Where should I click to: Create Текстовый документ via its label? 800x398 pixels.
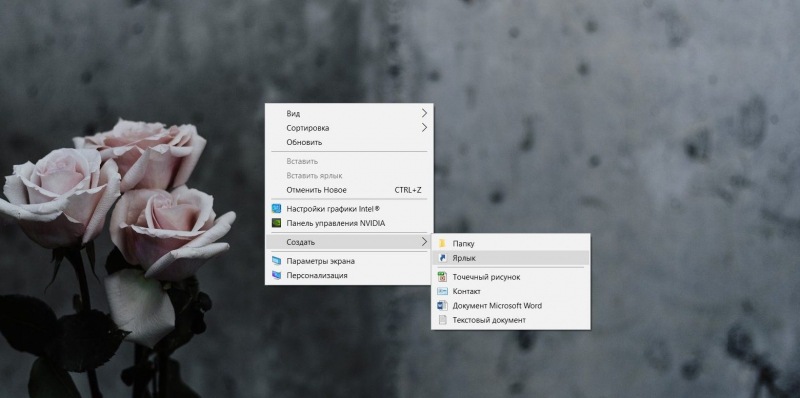pos(489,320)
